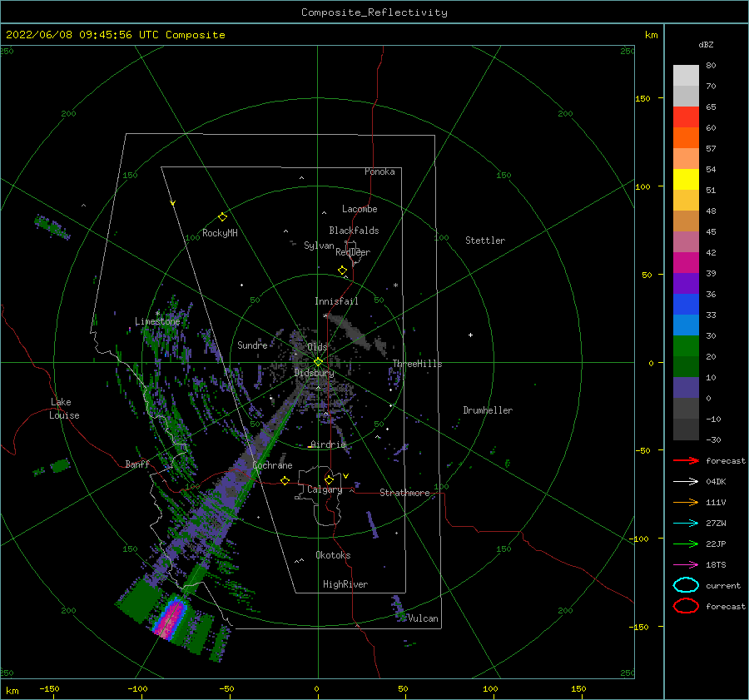Click the Banff label
This screenshot has width=749, height=700.
137,464
